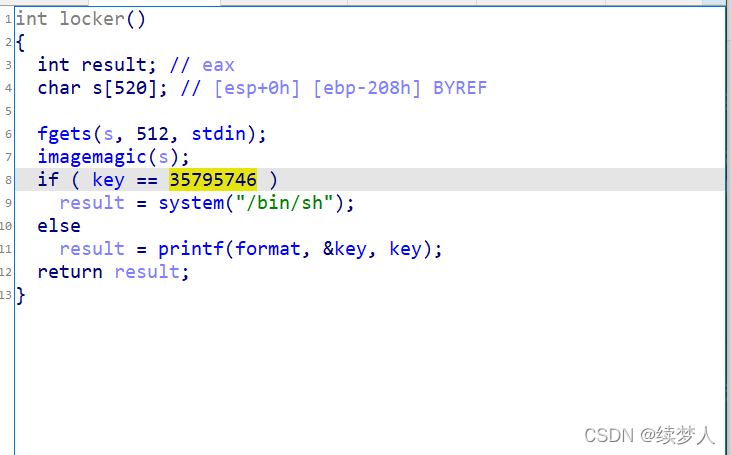Click the eax comment
Viewport: 731px width, 455px height.
(218, 65)
